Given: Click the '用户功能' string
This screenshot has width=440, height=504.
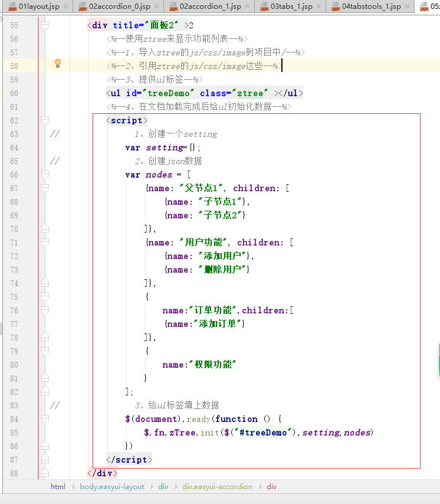Looking at the screenshot, I should pyautogui.click(x=203, y=243).
